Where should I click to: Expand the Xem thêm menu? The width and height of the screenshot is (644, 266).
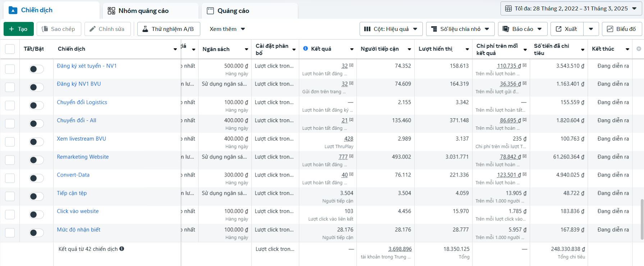tap(227, 29)
